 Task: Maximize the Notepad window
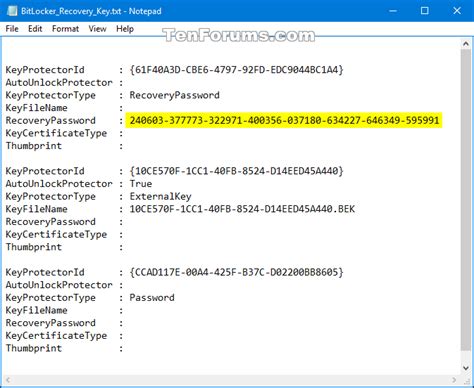425,11
